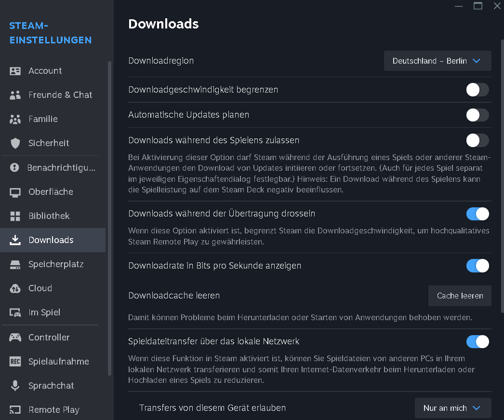Disable Spieldateitransfer über das lokale Netzwerk
The width and height of the screenshot is (504, 420).
(x=477, y=341)
